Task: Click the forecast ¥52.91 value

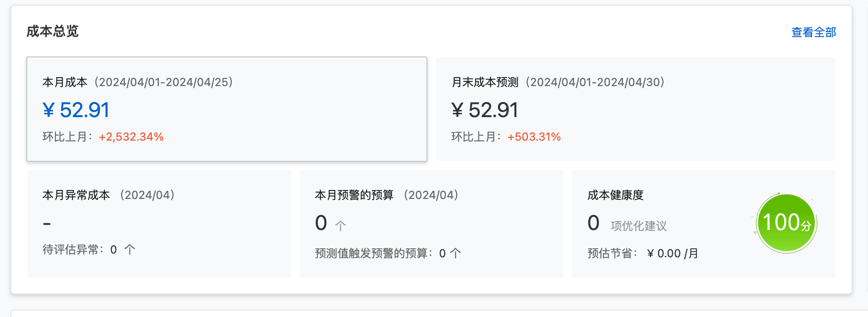Action: pos(485,110)
